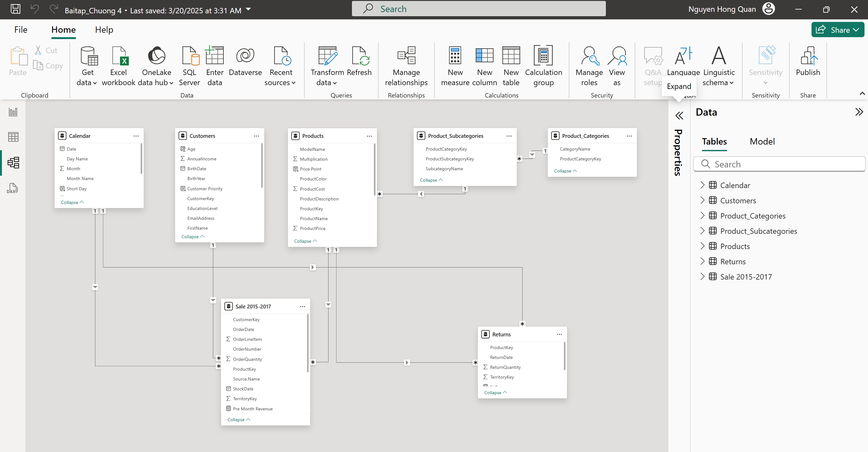
Task: Switch to Table view in sidebar
Action: point(13,137)
